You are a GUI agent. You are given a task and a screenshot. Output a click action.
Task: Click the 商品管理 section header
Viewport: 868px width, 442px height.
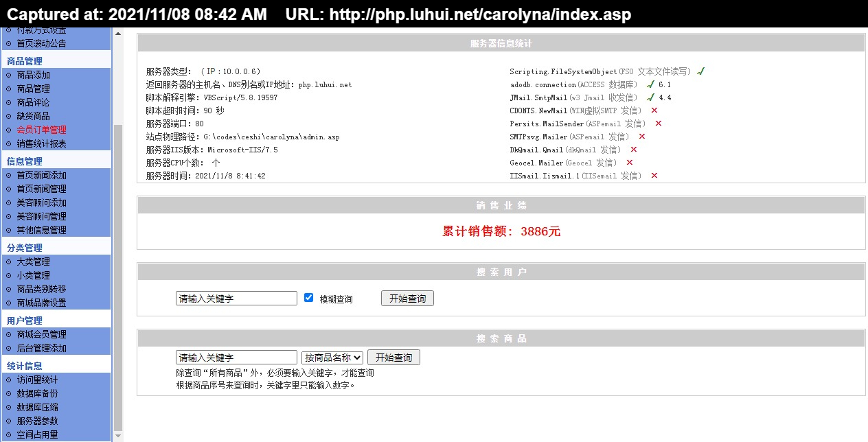coord(25,61)
